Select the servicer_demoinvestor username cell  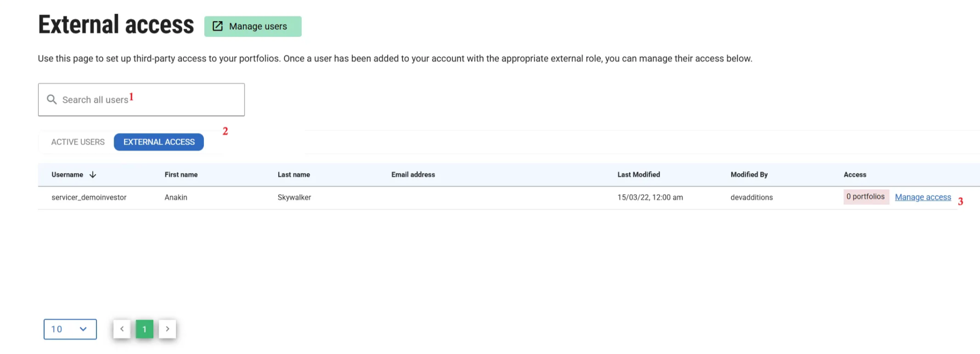point(89,198)
